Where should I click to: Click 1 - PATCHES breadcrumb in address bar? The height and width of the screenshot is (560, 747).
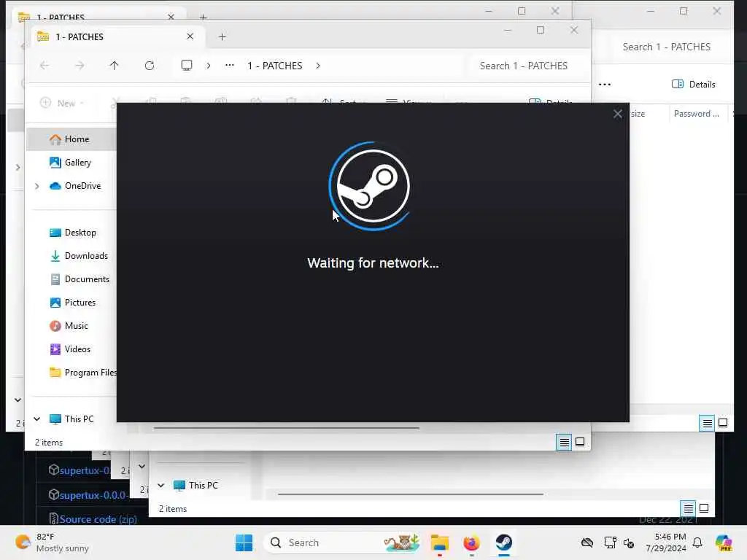274,66
